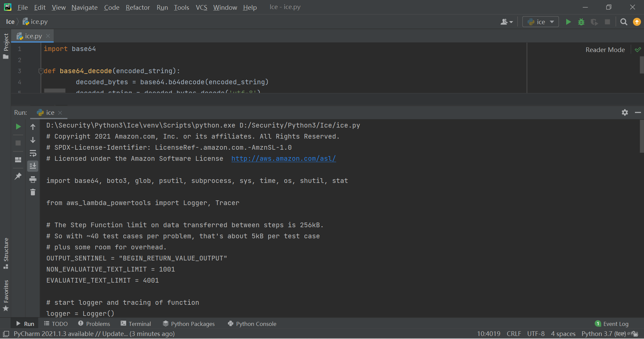Screen dimensions: 644x339
Task: Open the File menu
Action: tap(22, 7)
